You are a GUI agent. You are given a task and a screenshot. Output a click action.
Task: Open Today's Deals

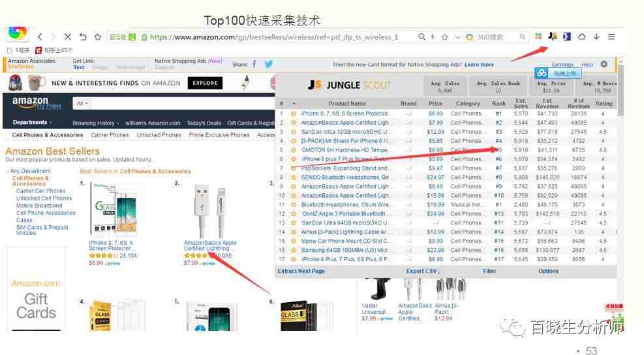click(x=204, y=123)
